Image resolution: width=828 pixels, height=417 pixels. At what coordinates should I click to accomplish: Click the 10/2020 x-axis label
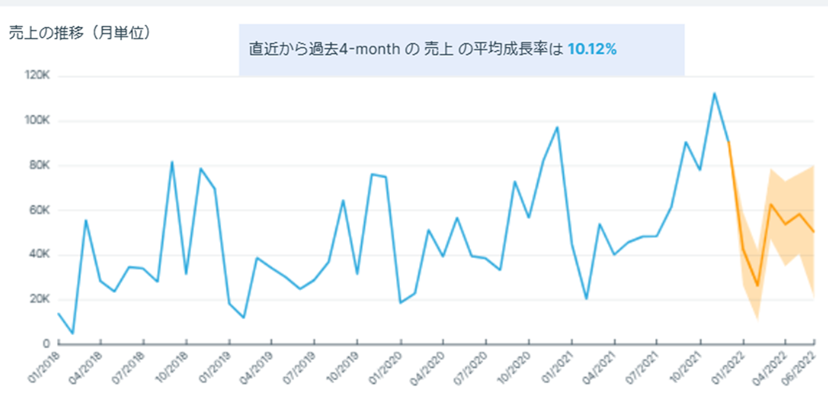pyautogui.click(x=513, y=367)
